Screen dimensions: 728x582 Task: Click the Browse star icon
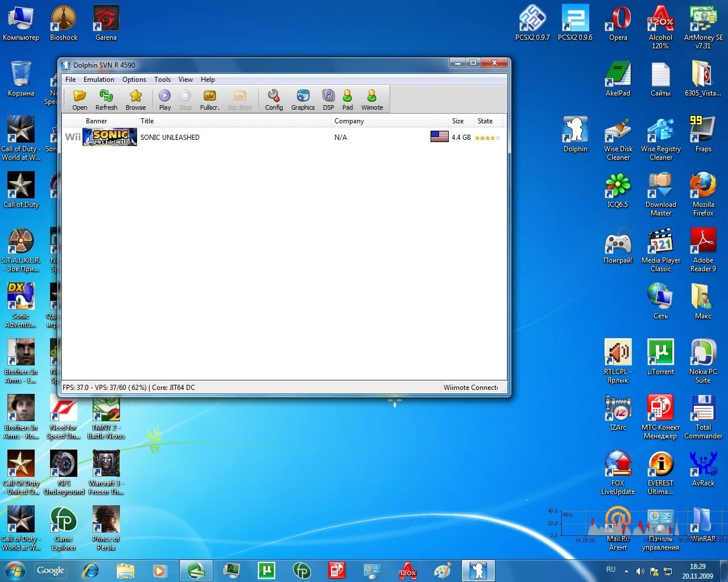click(135, 99)
